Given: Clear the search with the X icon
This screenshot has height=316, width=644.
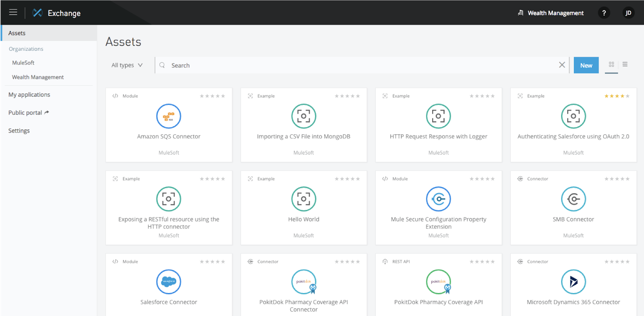Looking at the screenshot, I should click(x=562, y=65).
